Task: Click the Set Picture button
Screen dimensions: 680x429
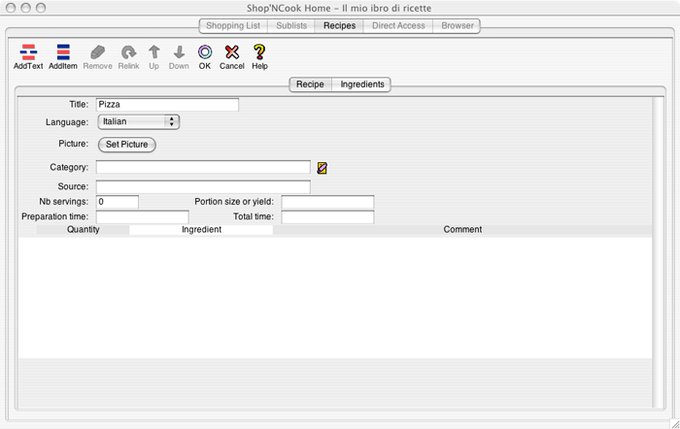Action: point(127,144)
